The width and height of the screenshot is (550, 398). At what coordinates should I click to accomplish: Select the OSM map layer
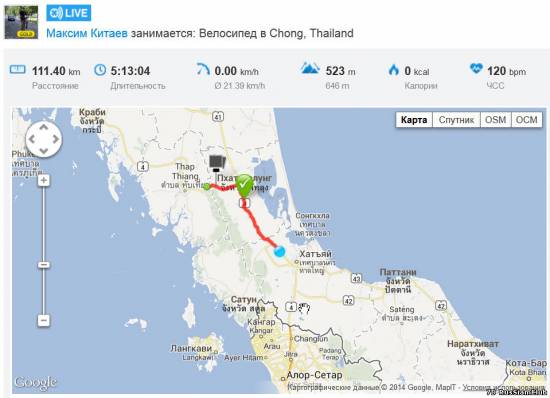[496, 120]
